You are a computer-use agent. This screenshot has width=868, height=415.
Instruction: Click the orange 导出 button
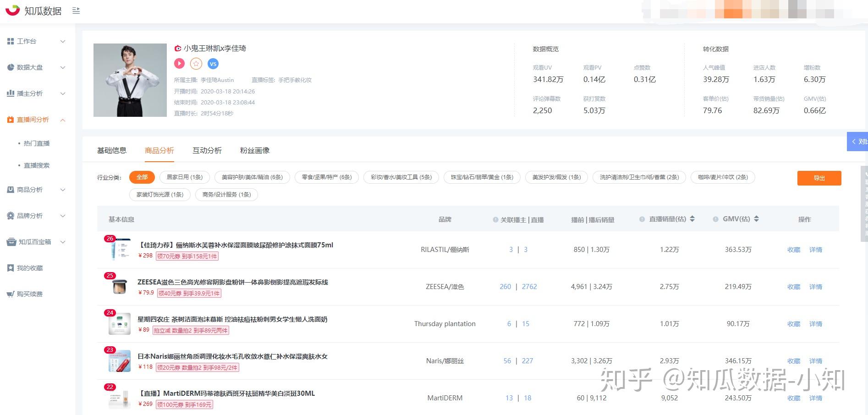coord(819,178)
